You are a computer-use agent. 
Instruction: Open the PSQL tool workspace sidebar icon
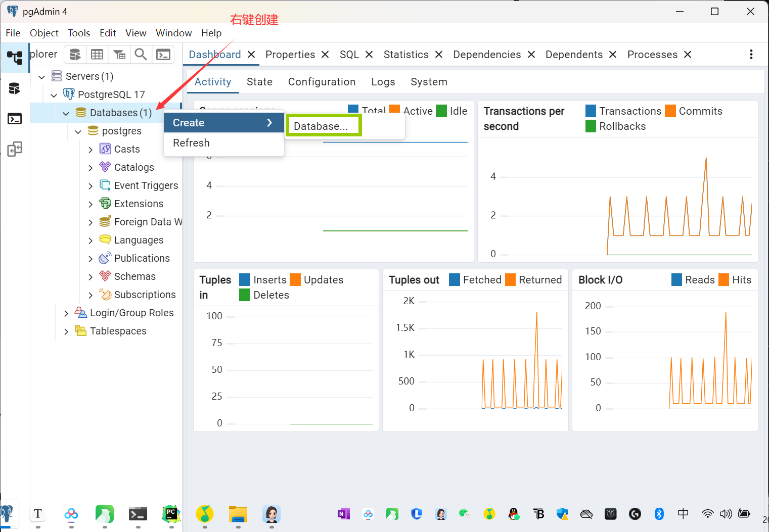point(14,119)
